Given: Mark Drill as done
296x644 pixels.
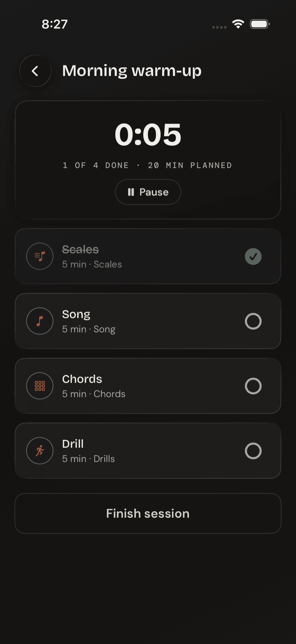Looking at the screenshot, I should point(253,451).
